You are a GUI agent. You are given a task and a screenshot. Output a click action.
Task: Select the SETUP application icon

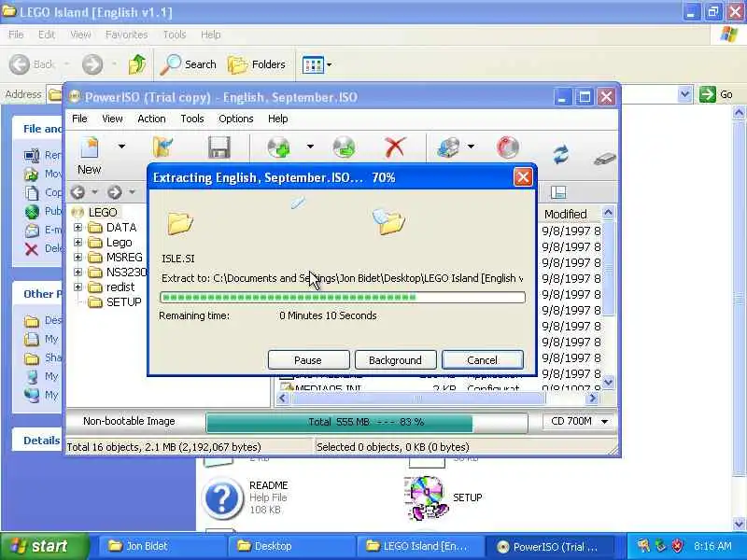[x=428, y=497]
